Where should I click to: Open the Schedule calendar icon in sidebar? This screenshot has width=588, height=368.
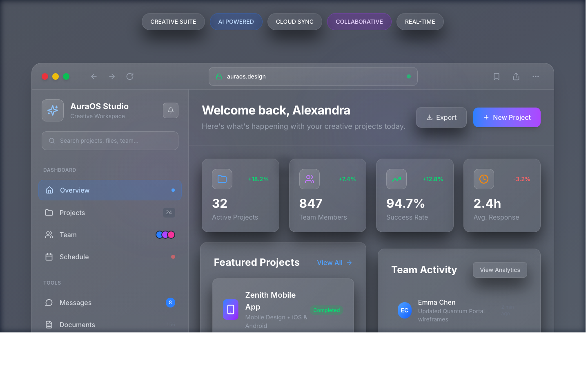coord(49,257)
